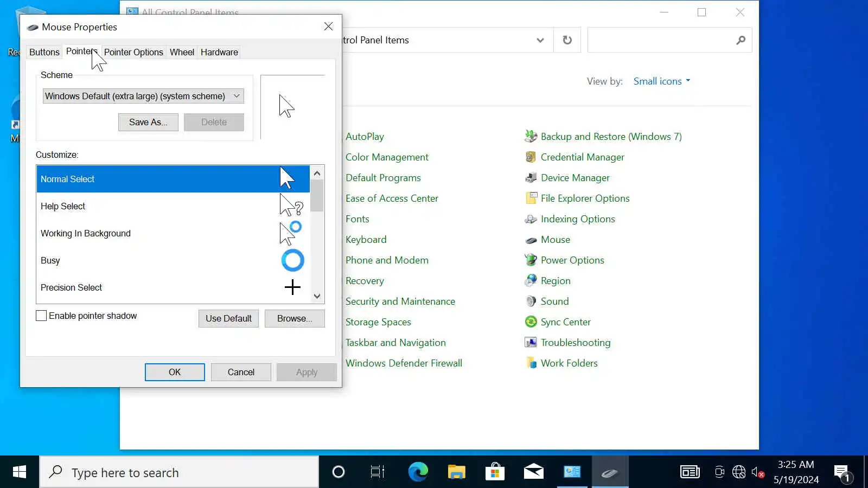Viewport: 868px width, 488px height.
Task: Click Browse to choose a cursor file
Action: pyautogui.click(x=295, y=318)
